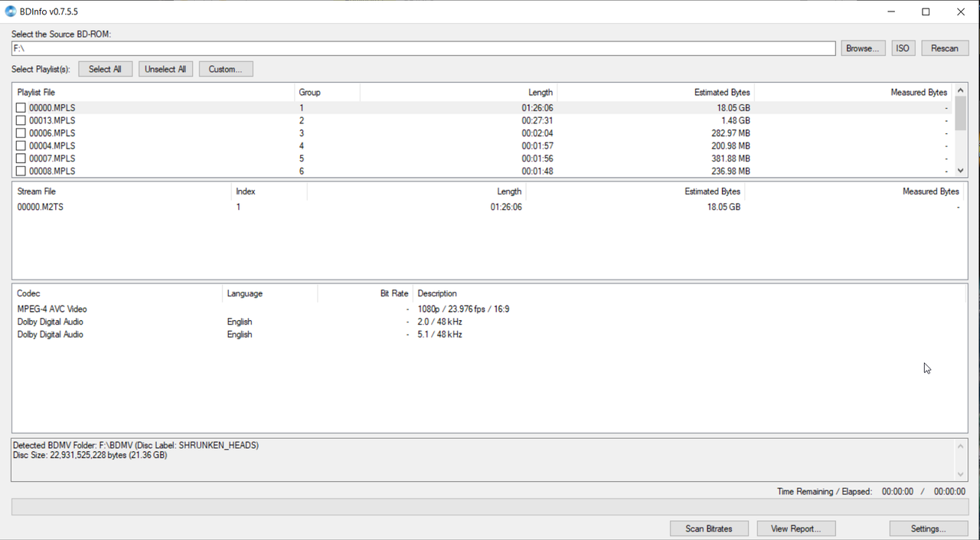Click the 00:27:31 length of 00013.MPLS
Screen dimensions: 980x540
(x=537, y=120)
